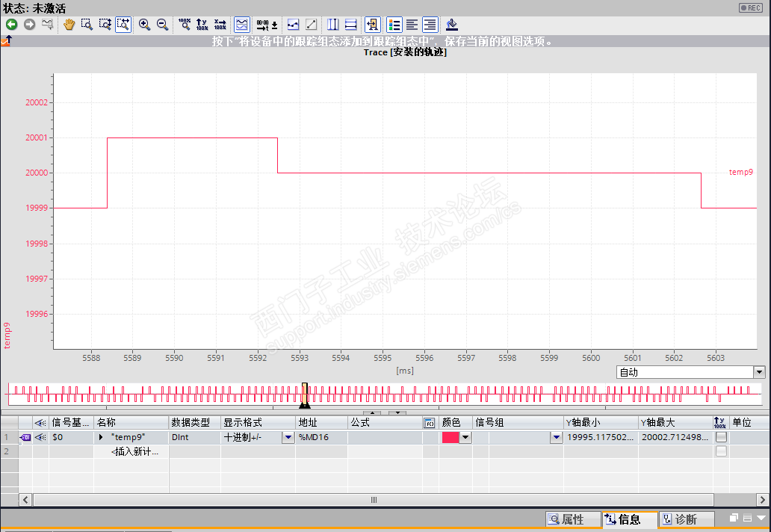Toggle the horizontal measurement cursors
771x532 pixels.
[351, 24]
